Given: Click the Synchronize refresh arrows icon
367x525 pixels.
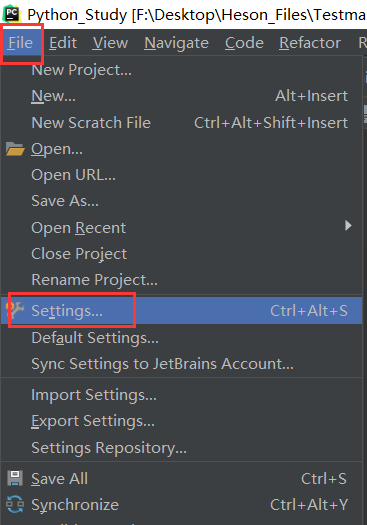Looking at the screenshot, I should click(x=15, y=505).
